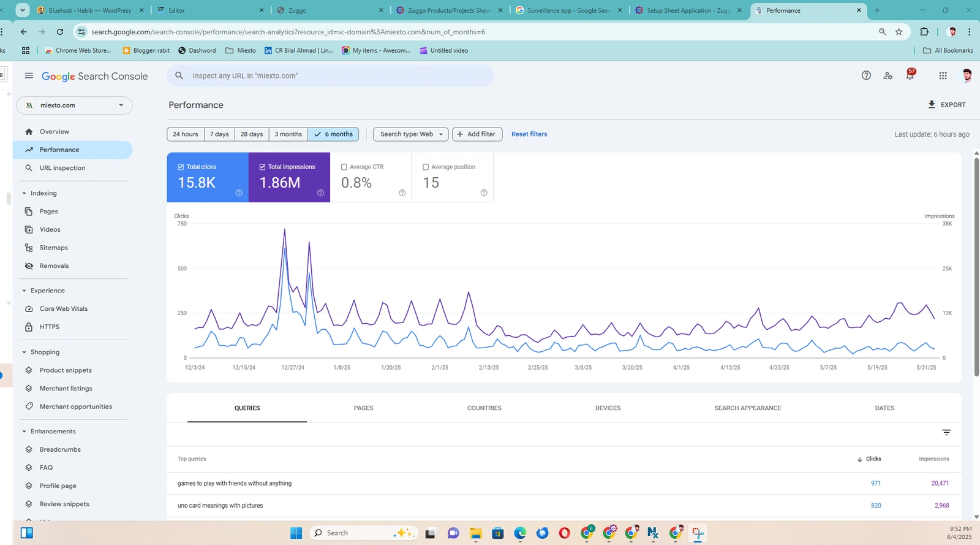Select the 7 days date range
Image resolution: width=980 pixels, height=545 pixels.
[219, 134]
